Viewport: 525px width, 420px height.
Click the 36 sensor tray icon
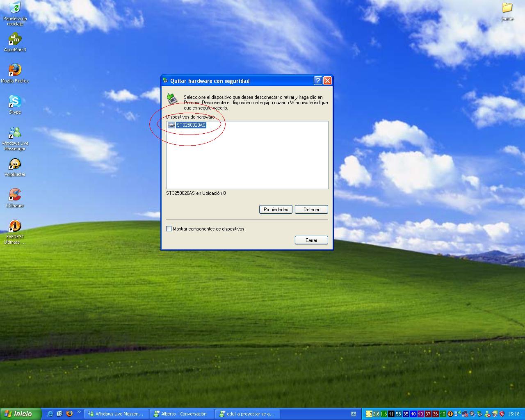[x=435, y=414]
